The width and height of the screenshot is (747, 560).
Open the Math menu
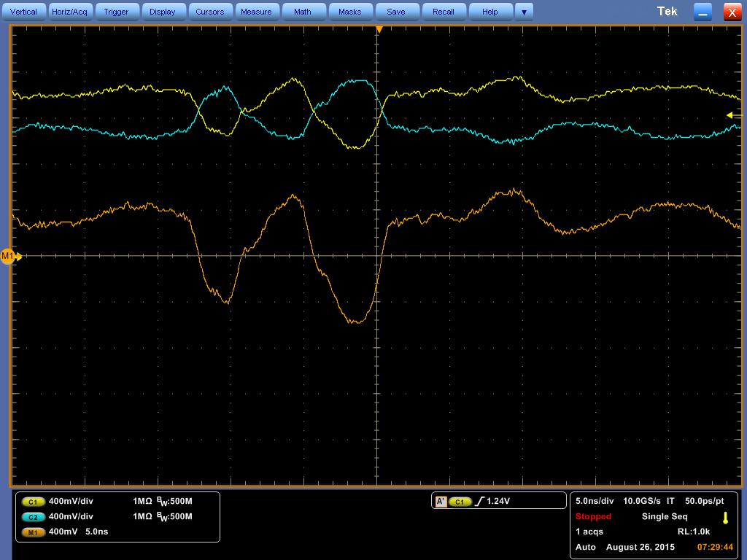coord(303,12)
